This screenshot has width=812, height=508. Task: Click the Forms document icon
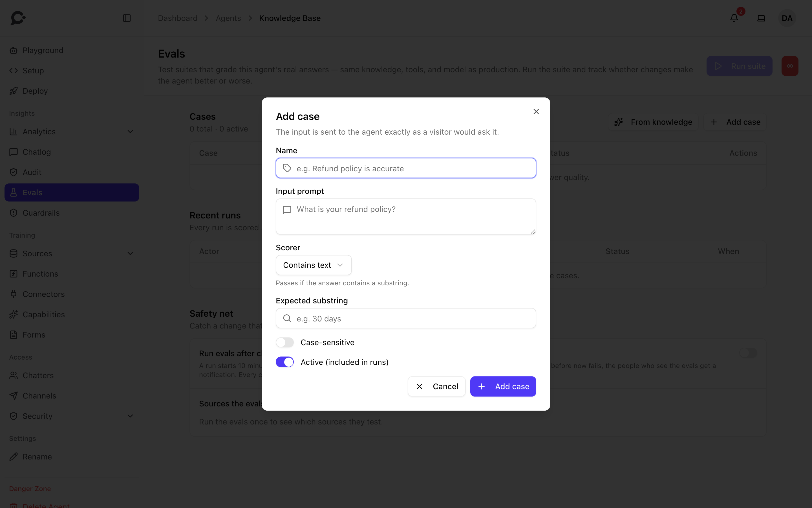coord(14,335)
